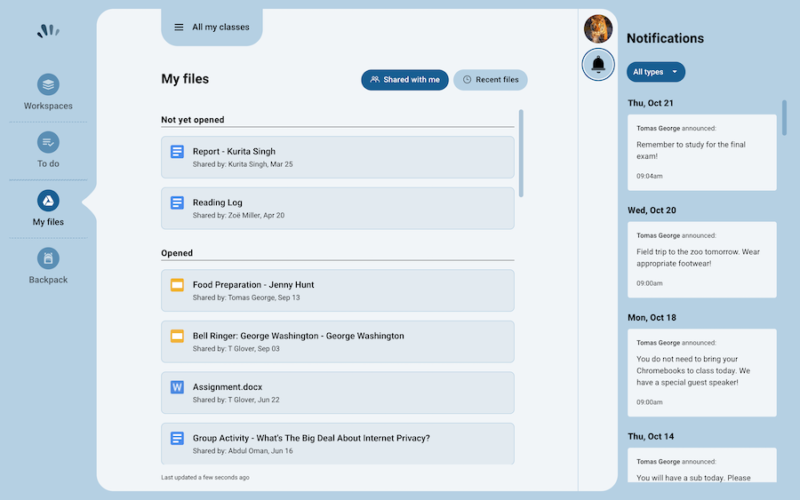
Task: Open the All my classes selector
Action: pyautogui.click(x=221, y=27)
